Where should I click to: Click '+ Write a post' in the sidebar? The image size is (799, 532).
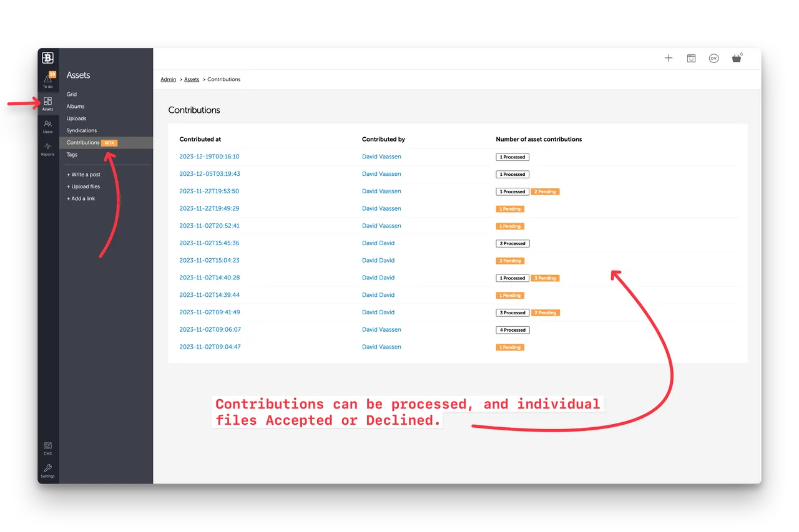[x=83, y=175]
